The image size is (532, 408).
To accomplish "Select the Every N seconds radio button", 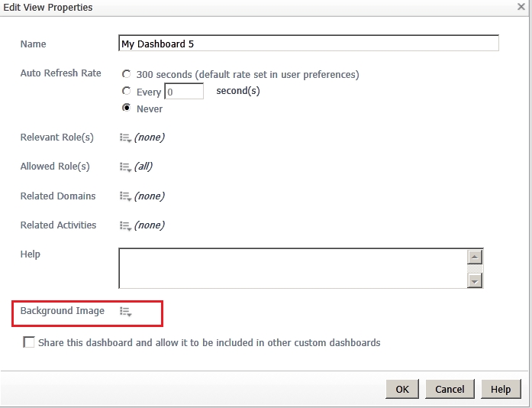I will coord(126,91).
